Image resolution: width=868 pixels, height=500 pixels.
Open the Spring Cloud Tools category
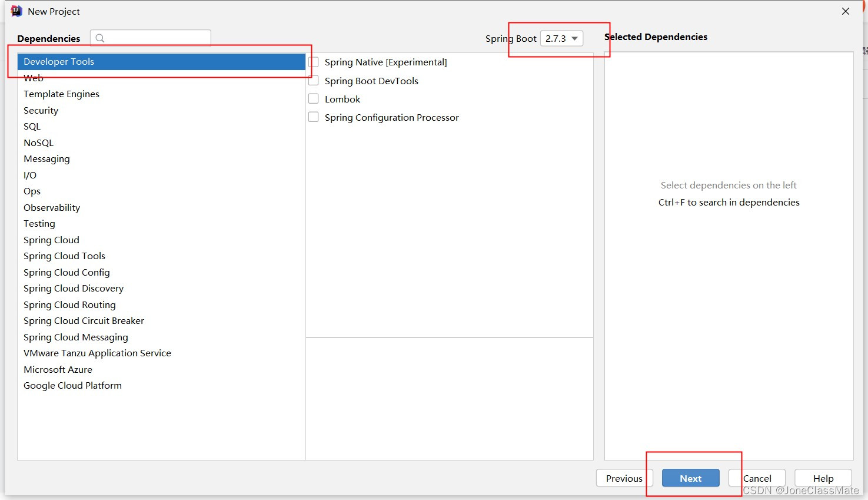click(x=161, y=256)
